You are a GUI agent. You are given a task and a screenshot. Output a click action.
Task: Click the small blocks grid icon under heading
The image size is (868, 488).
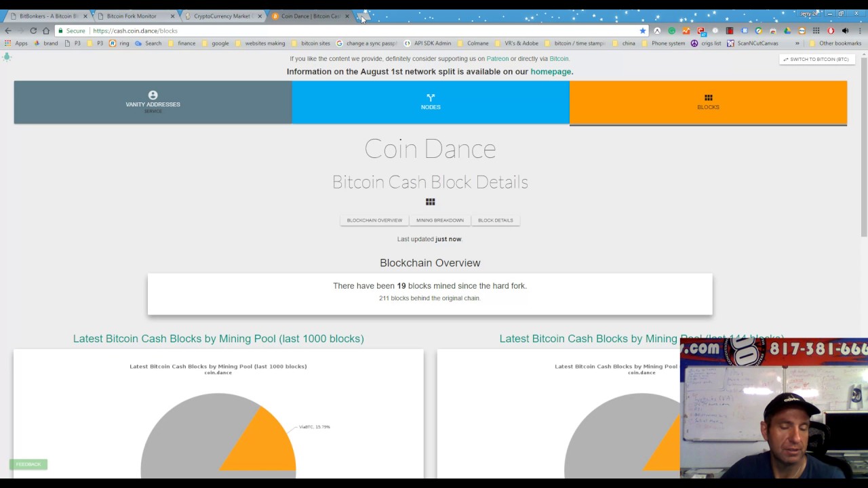tap(430, 202)
